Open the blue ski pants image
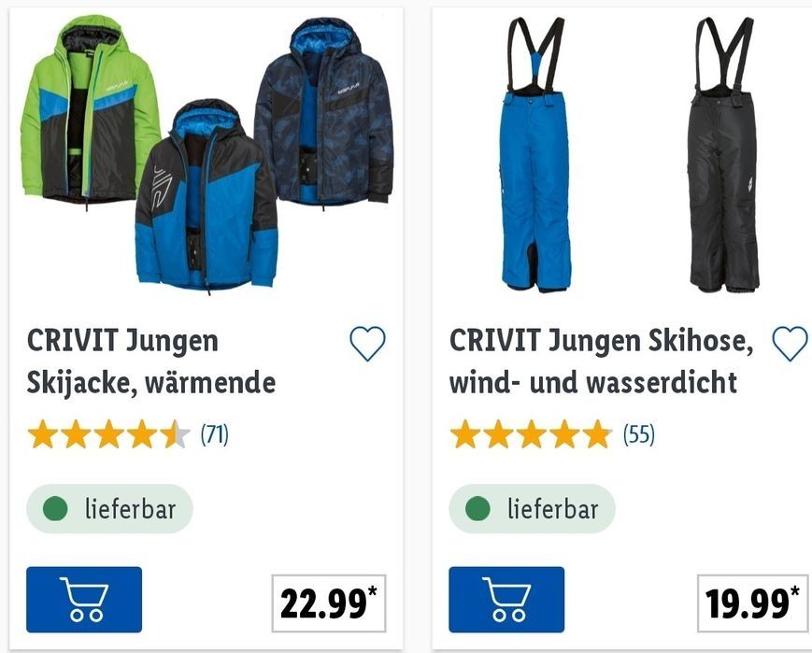812x653 pixels. (535, 154)
